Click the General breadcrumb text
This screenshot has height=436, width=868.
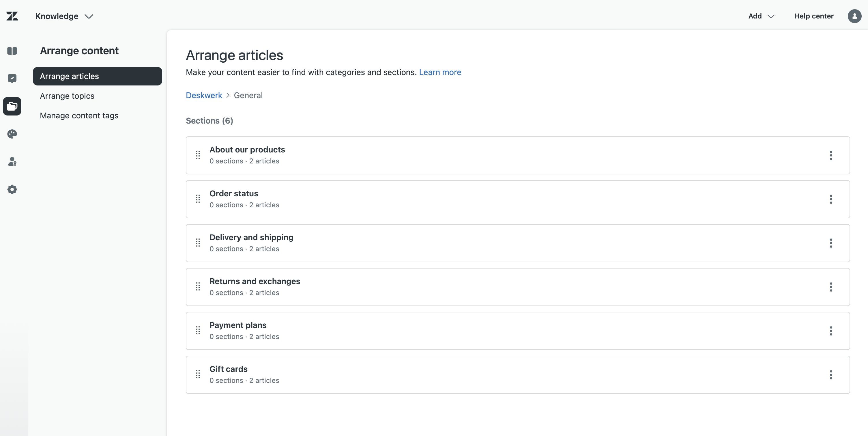pos(248,95)
